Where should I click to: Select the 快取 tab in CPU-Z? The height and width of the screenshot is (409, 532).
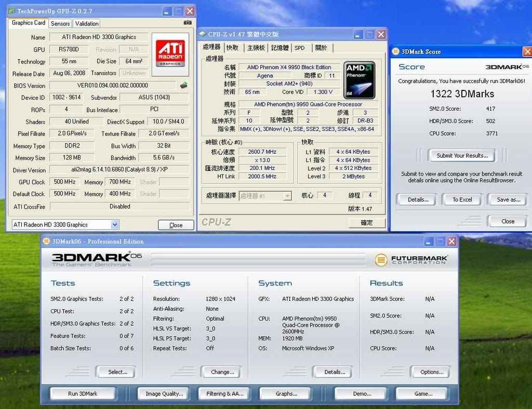[232, 48]
